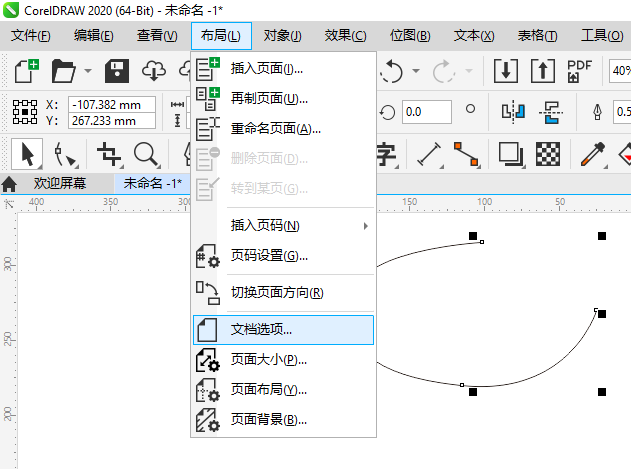The height and width of the screenshot is (469, 631).
Task: Click the outline pen nib icon
Action: (x=598, y=112)
